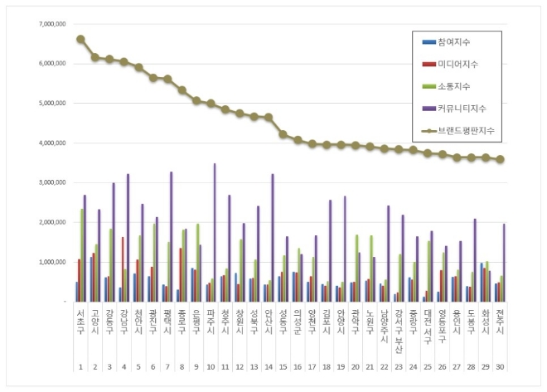The width and height of the screenshot is (547, 392).
Task: Select the 강서구부산 category axis label
Action: (x=397, y=323)
